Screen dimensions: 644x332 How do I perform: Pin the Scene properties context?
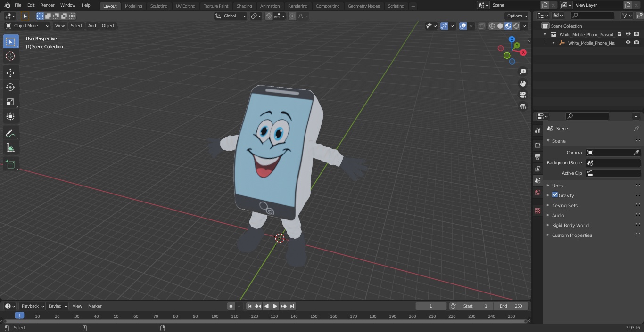pos(636,129)
